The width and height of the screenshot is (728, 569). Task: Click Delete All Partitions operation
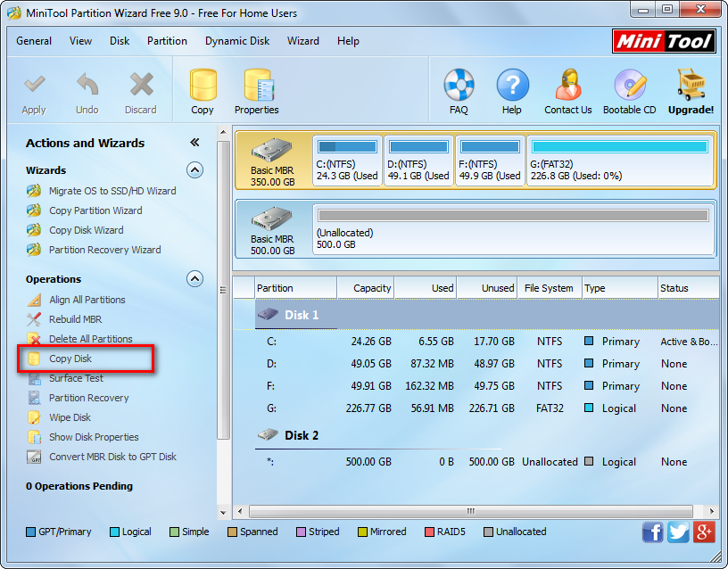pos(90,339)
